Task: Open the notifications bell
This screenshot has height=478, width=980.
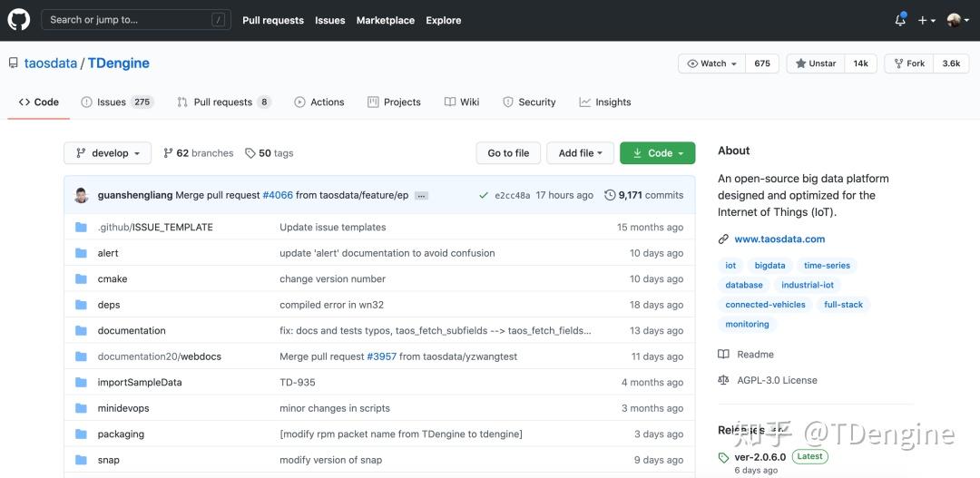Action: 900,19
